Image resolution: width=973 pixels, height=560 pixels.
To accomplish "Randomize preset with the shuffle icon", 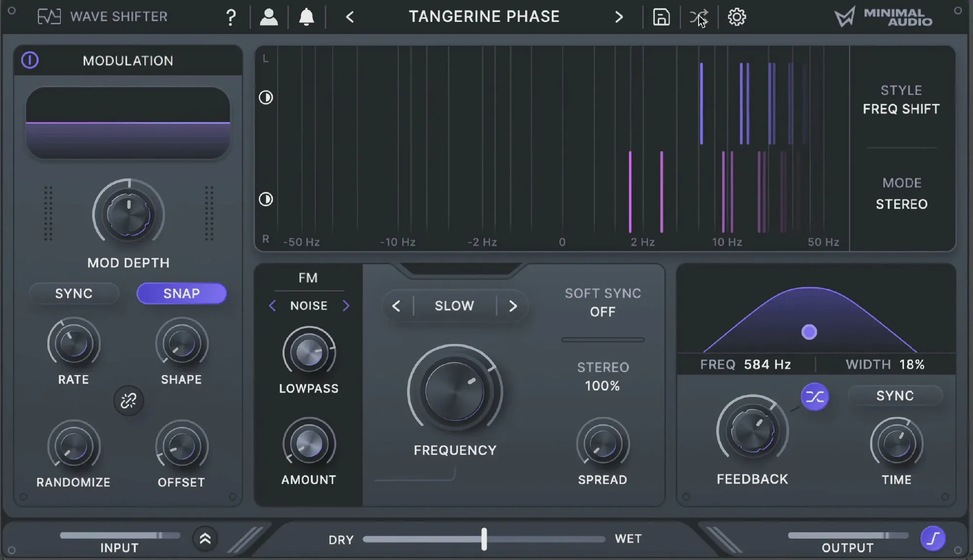I will 699,17.
